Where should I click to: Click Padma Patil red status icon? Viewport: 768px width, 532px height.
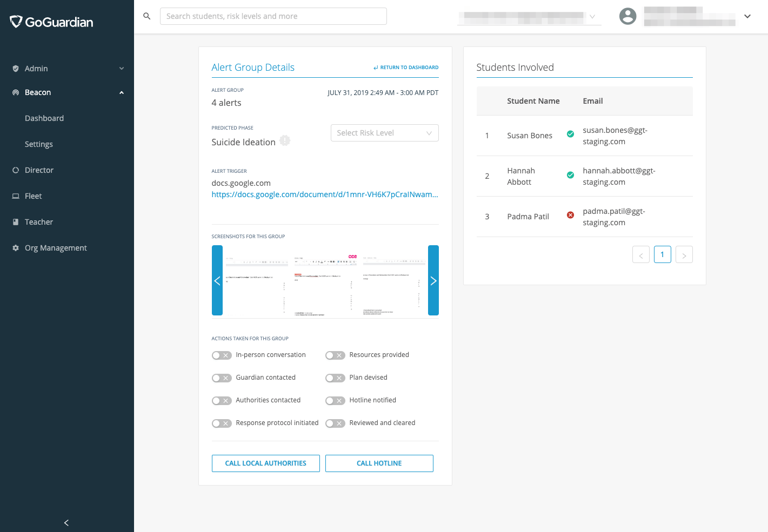[x=570, y=215]
